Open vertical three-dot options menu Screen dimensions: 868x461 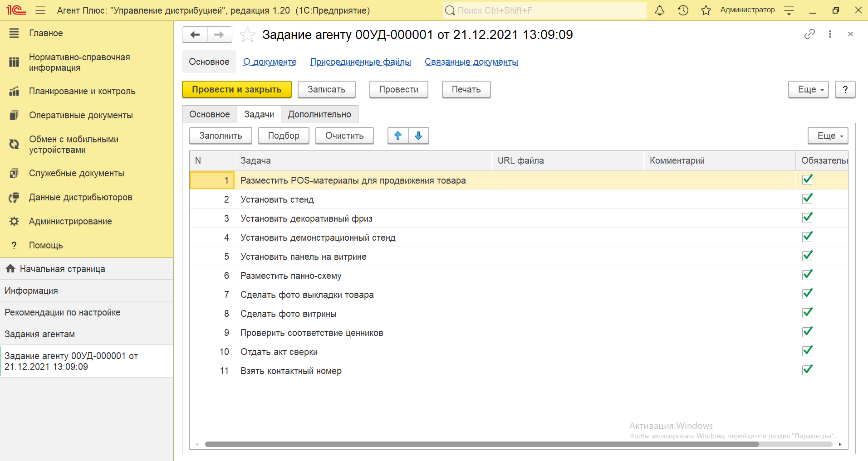click(x=830, y=34)
